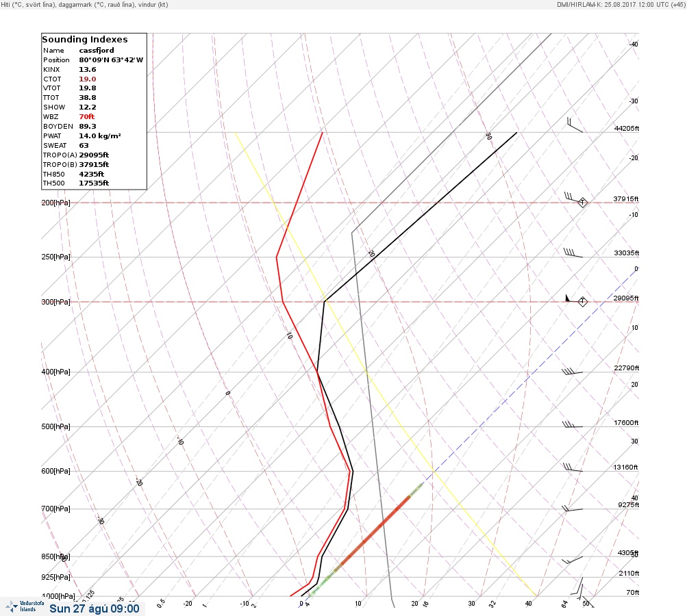This screenshot has height=616, width=687.
Task: Click the red CTOT value 19.0
Action: [x=87, y=79]
